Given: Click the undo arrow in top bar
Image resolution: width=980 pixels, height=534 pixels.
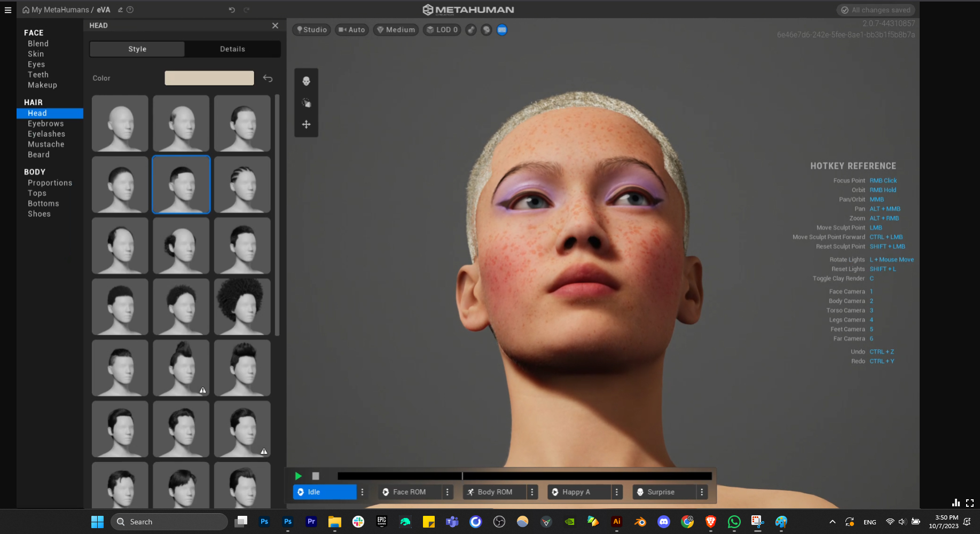Looking at the screenshot, I should [x=232, y=10].
